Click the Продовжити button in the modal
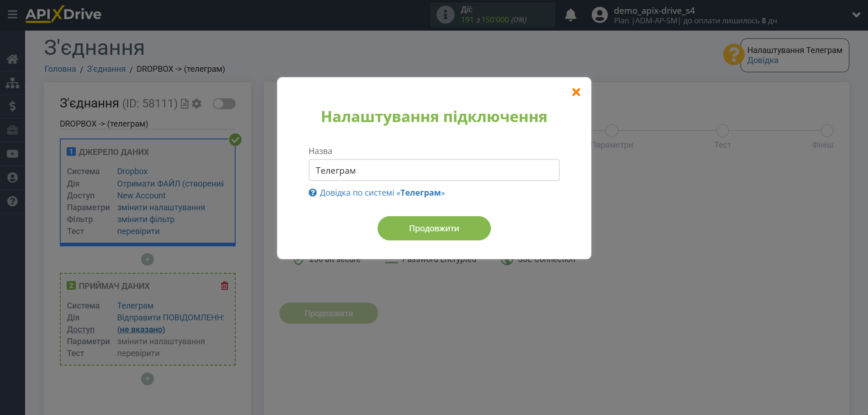This screenshot has height=415, width=868. (x=433, y=228)
